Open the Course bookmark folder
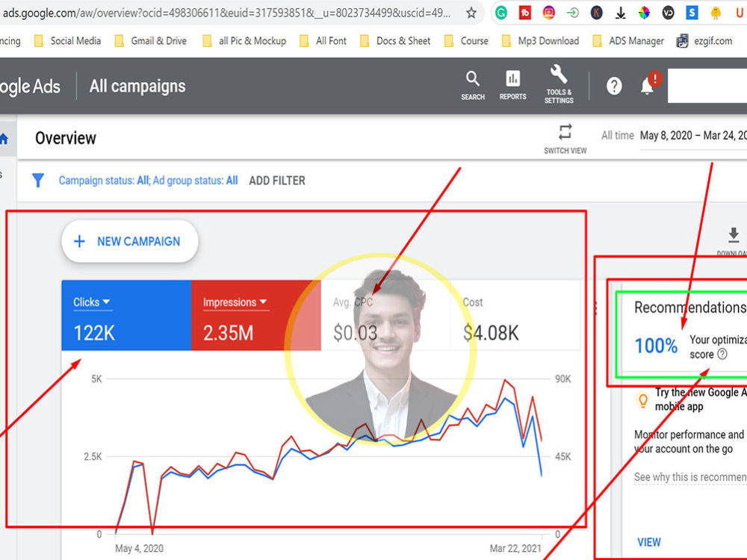The height and width of the screenshot is (560, 747). [466, 41]
